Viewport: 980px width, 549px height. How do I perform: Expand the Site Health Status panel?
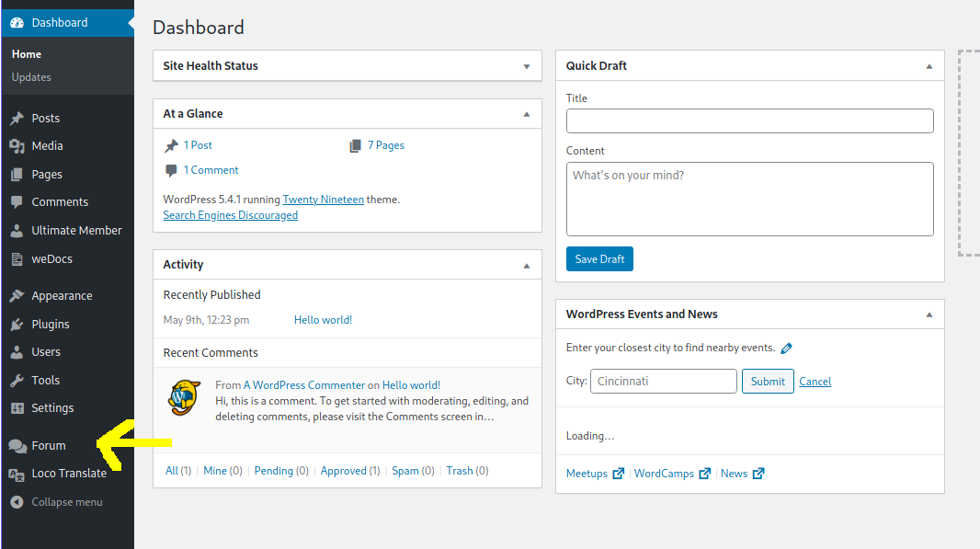click(527, 66)
